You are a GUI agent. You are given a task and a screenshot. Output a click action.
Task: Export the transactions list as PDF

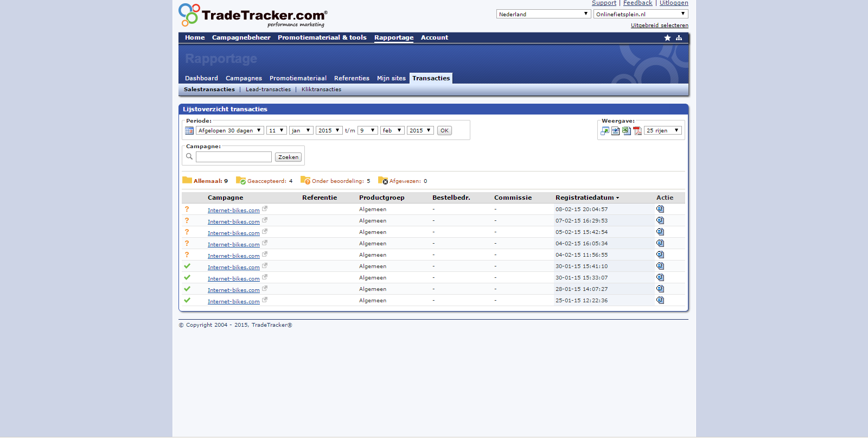(x=637, y=131)
